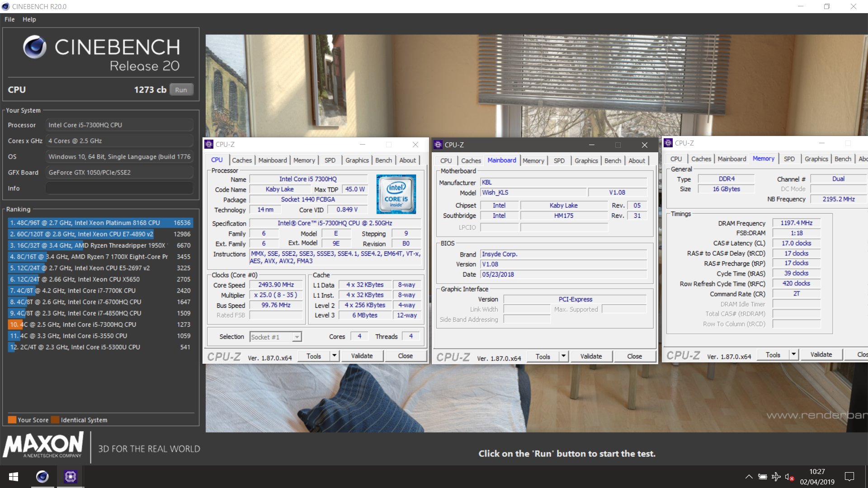868x488 pixels.
Task: Click the Info input field in Cinebench
Action: tap(119, 188)
